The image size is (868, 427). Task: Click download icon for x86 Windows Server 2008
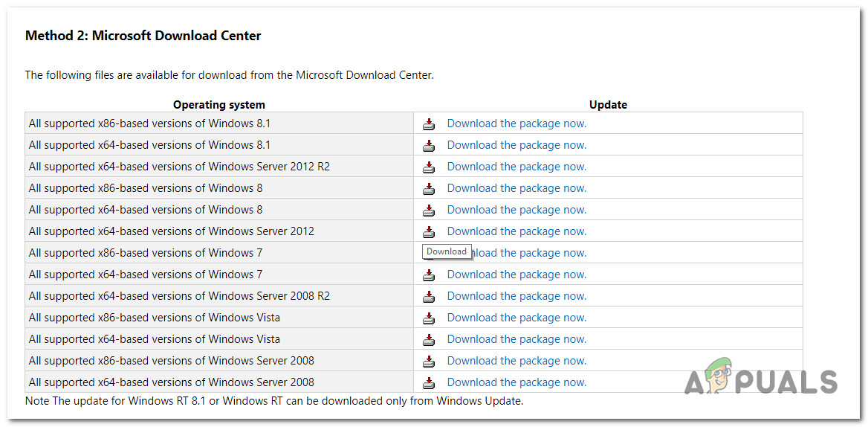click(429, 362)
